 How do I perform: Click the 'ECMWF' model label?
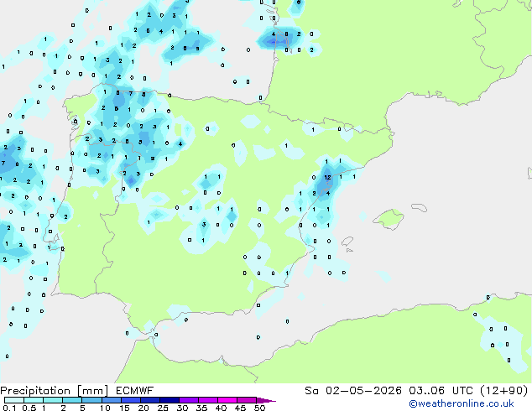click(x=135, y=391)
